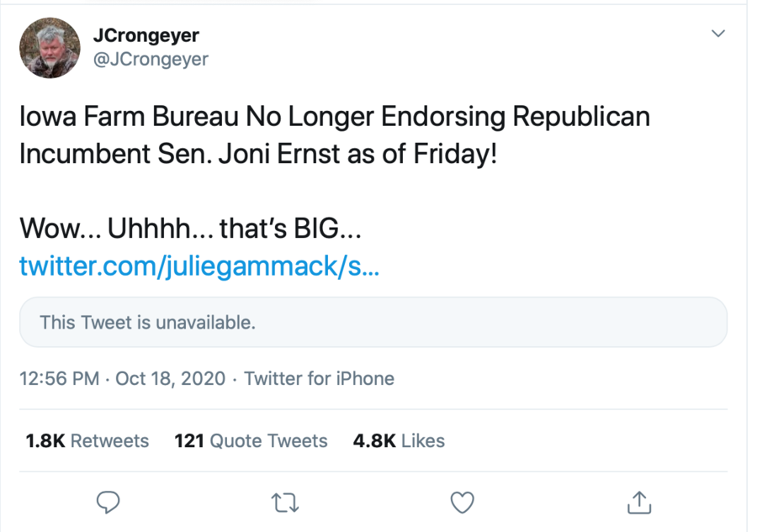Click the 12:56 PM time link
The height and width of the screenshot is (532, 757).
(x=59, y=378)
